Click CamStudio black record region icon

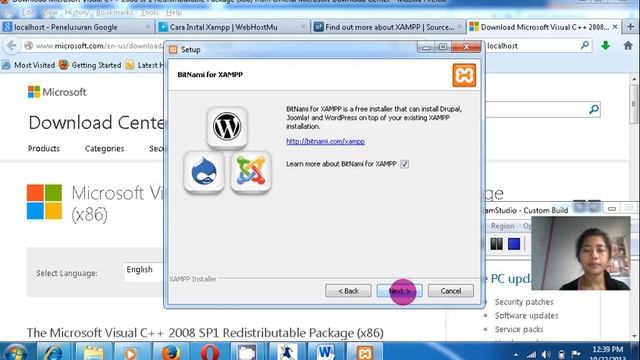point(496,244)
